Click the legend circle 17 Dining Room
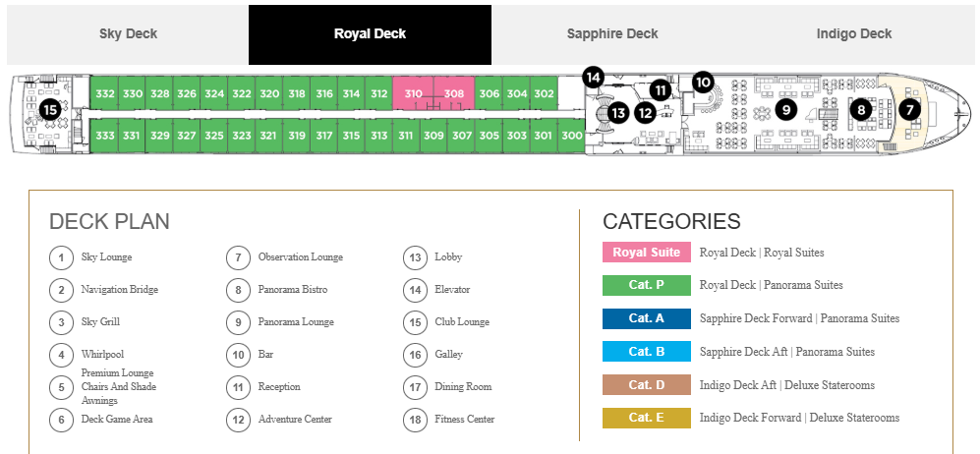Screen dimensions: 980x454 point(415,386)
